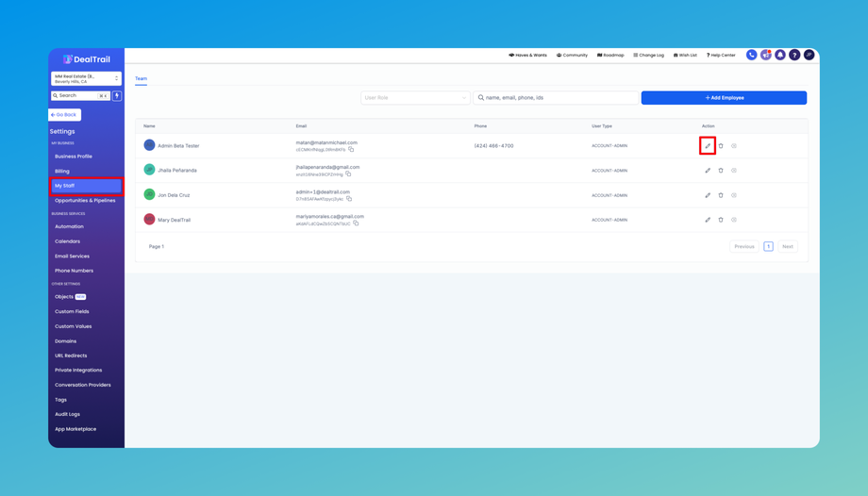Open Wish List in top menu
The width and height of the screenshot is (868, 496).
point(685,56)
